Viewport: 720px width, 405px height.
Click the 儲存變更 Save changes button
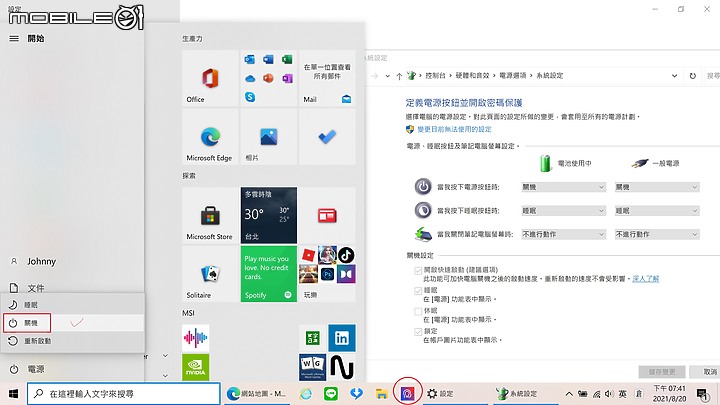662,371
